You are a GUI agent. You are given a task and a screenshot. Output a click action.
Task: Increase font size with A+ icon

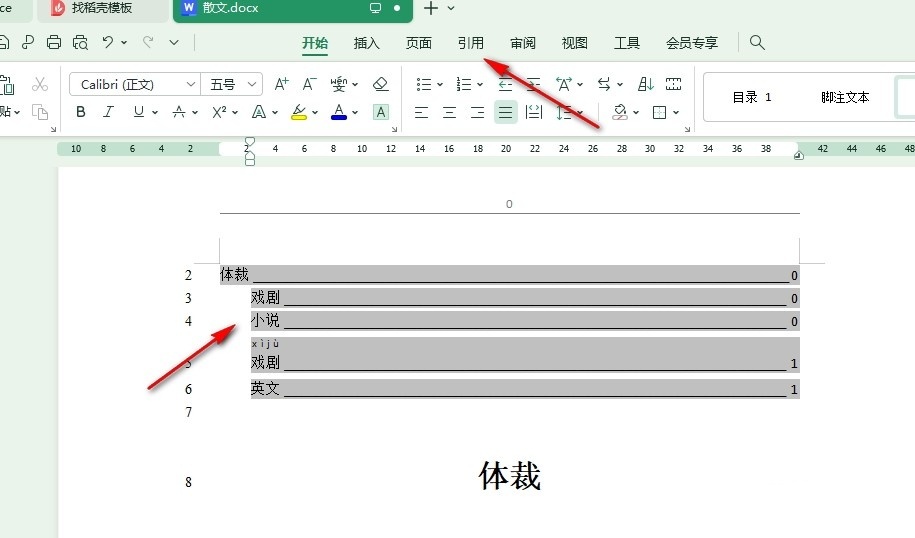click(x=281, y=85)
